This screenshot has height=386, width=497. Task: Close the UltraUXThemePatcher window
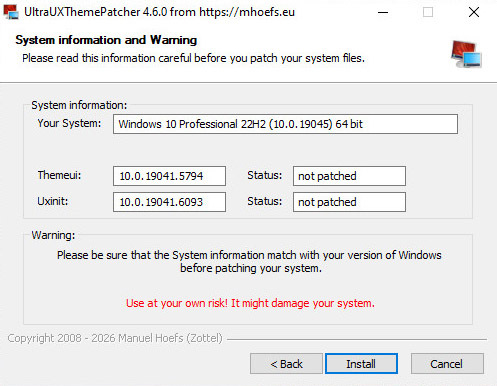(x=474, y=12)
